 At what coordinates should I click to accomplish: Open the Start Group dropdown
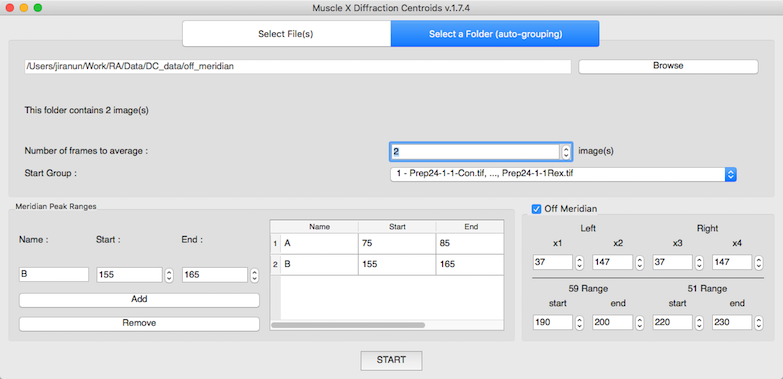point(563,174)
